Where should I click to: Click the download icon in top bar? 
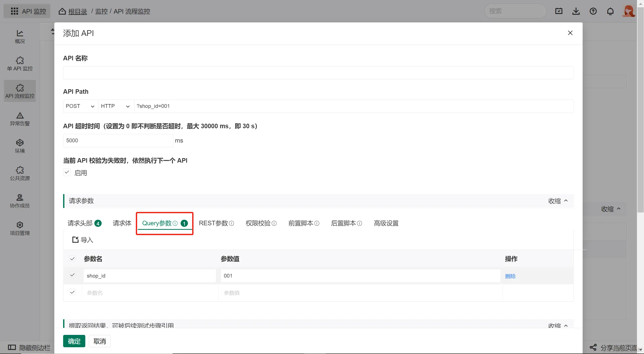point(576,11)
